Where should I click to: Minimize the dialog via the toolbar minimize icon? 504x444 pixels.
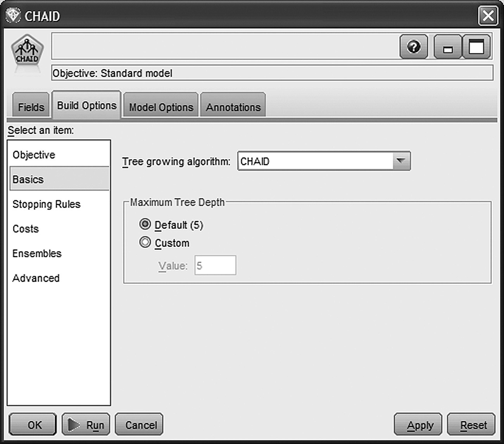tap(448, 47)
